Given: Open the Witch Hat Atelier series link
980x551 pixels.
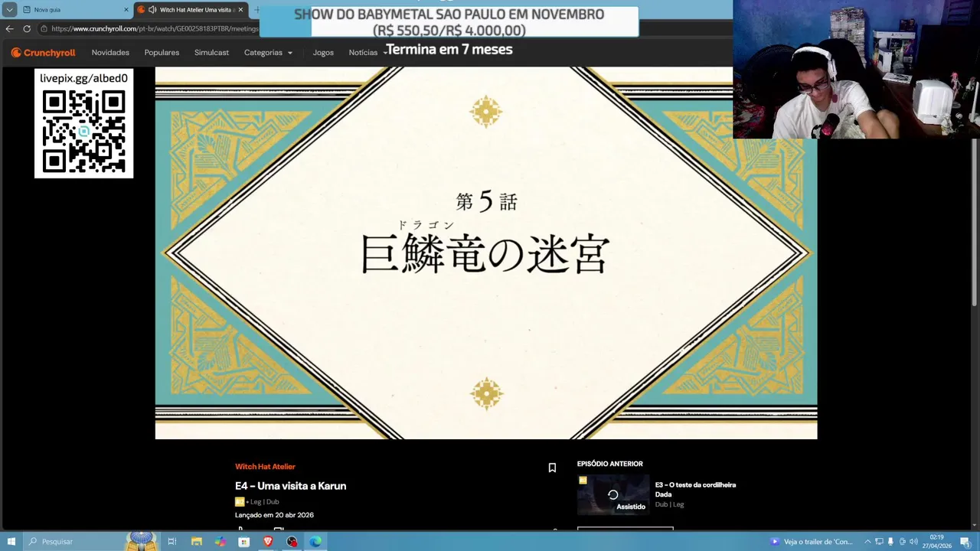Looking at the screenshot, I should [265, 467].
